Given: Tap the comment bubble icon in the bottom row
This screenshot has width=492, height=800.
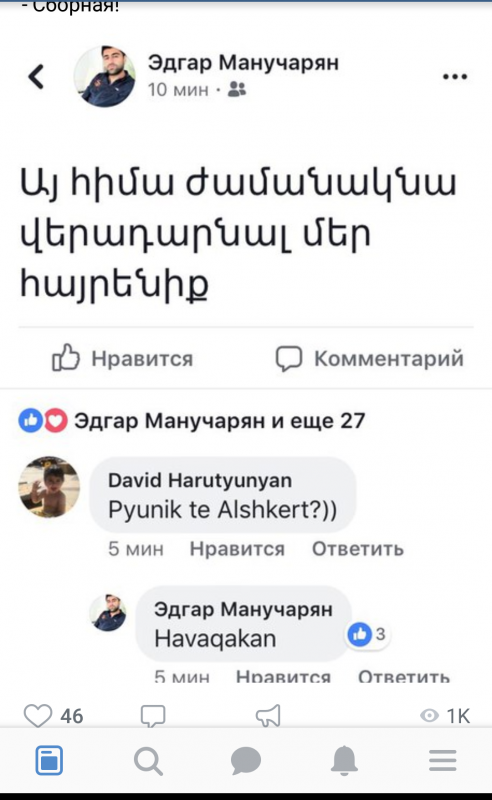Looking at the screenshot, I should pyautogui.click(x=153, y=716).
